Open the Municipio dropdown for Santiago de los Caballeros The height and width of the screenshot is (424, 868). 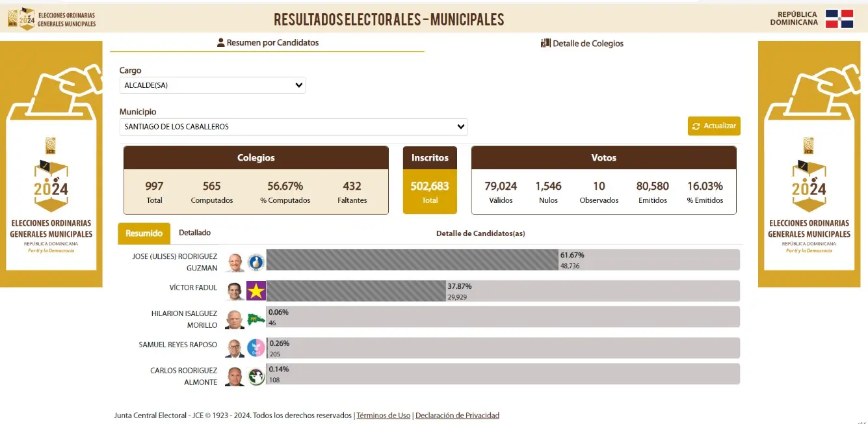[293, 126]
